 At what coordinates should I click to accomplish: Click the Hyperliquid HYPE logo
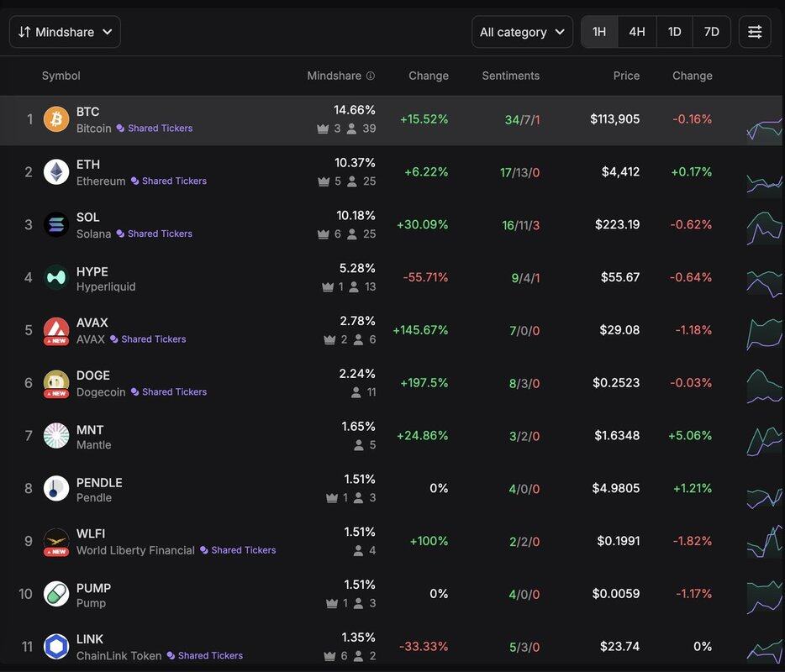coord(56,277)
